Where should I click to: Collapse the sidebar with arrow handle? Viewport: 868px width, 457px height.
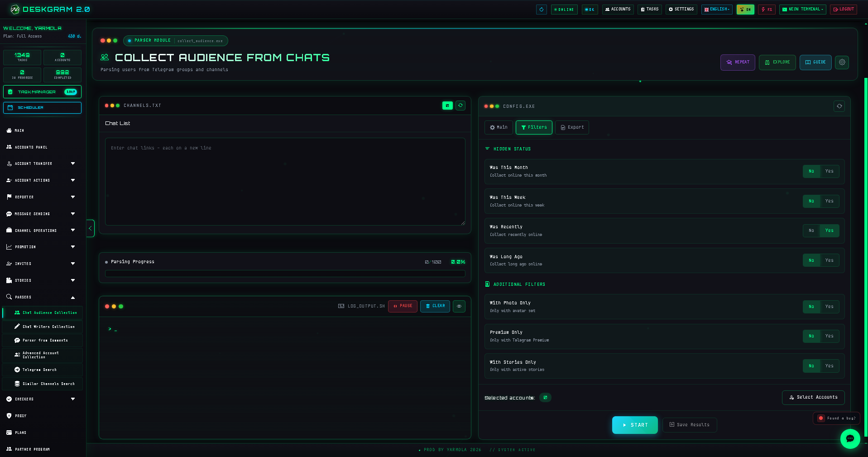91,228
